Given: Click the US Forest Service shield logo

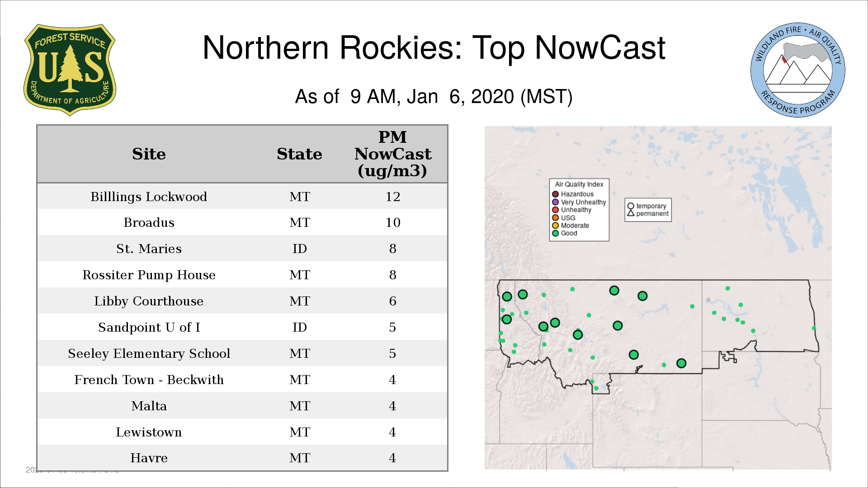Looking at the screenshot, I should click(70, 70).
